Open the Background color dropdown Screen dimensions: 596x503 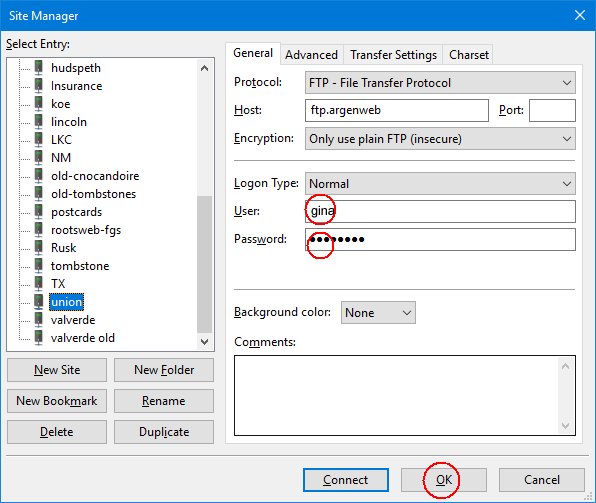pos(378,313)
